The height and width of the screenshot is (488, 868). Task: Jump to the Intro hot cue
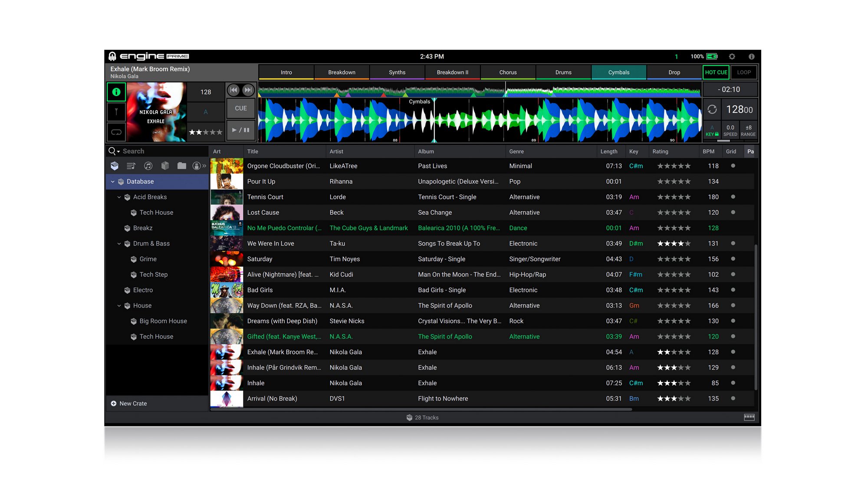pyautogui.click(x=286, y=72)
